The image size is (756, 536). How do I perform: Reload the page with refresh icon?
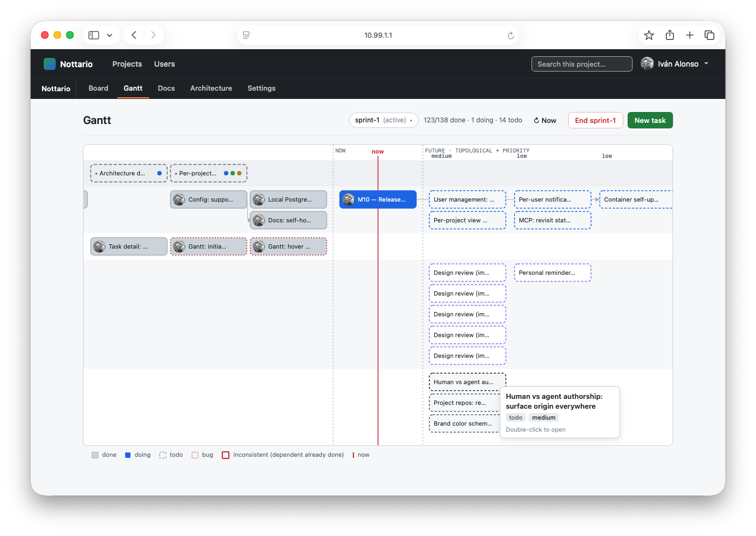[511, 36]
